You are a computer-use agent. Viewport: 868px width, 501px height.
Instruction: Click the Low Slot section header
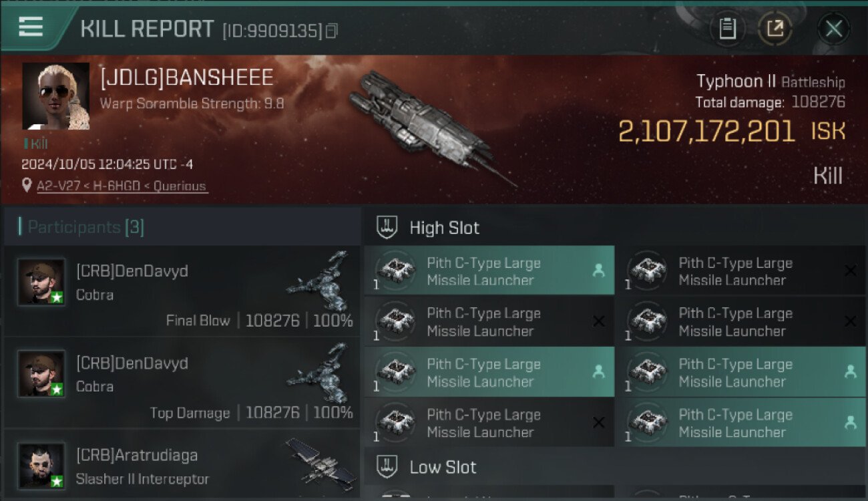click(x=443, y=467)
